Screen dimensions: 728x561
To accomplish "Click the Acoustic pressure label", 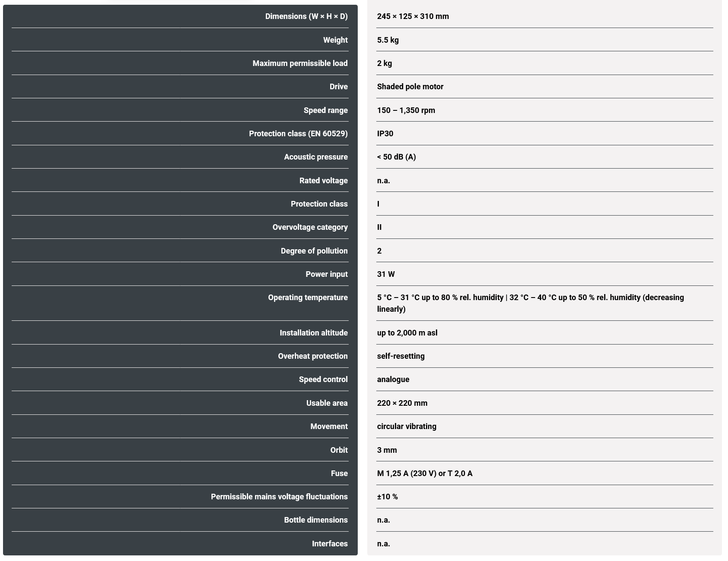I will (x=315, y=157).
